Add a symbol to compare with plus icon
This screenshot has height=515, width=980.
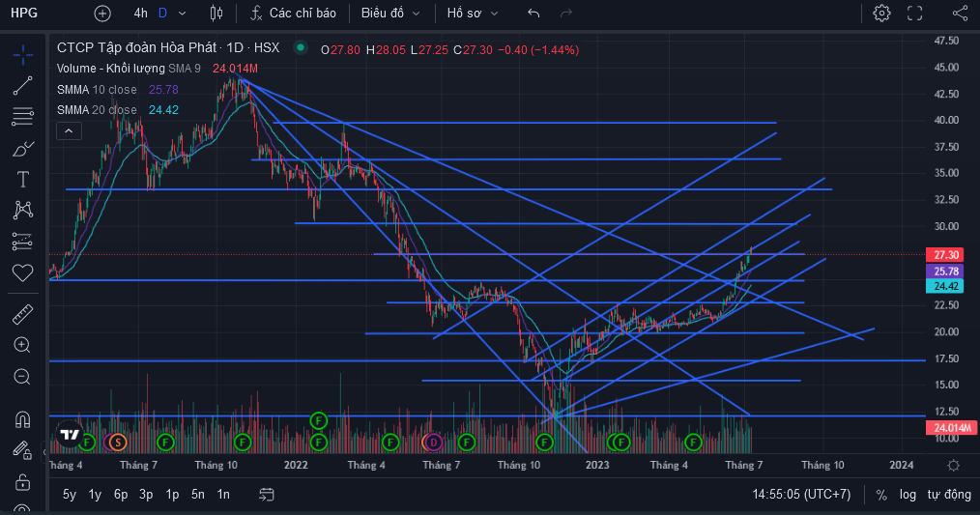tap(102, 14)
